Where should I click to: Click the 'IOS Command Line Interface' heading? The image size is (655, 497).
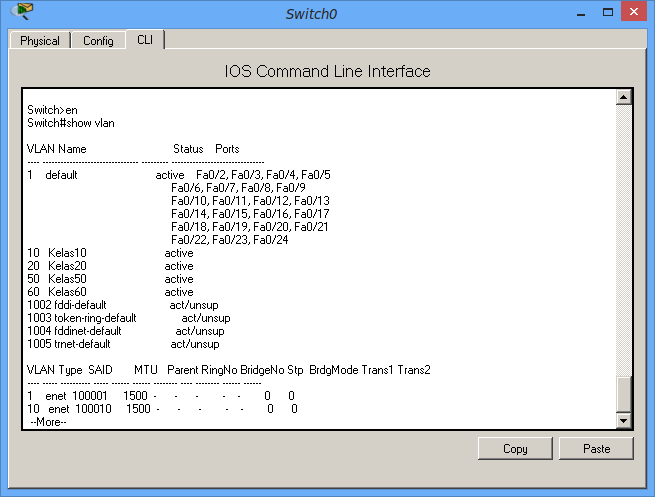click(327, 71)
